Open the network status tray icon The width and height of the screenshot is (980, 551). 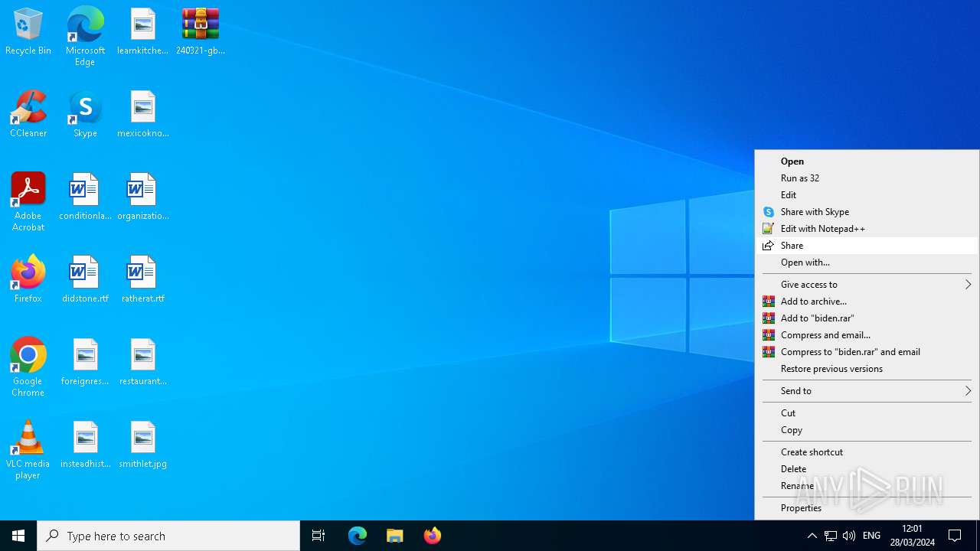click(x=831, y=536)
